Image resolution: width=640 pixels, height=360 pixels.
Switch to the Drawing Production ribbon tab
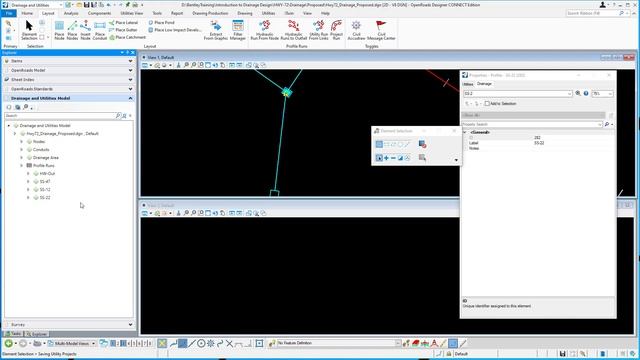210,13
